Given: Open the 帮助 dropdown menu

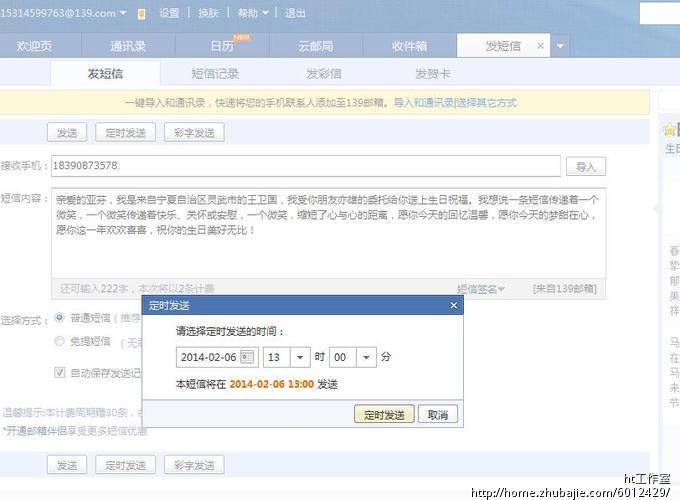Looking at the screenshot, I should pos(253,13).
